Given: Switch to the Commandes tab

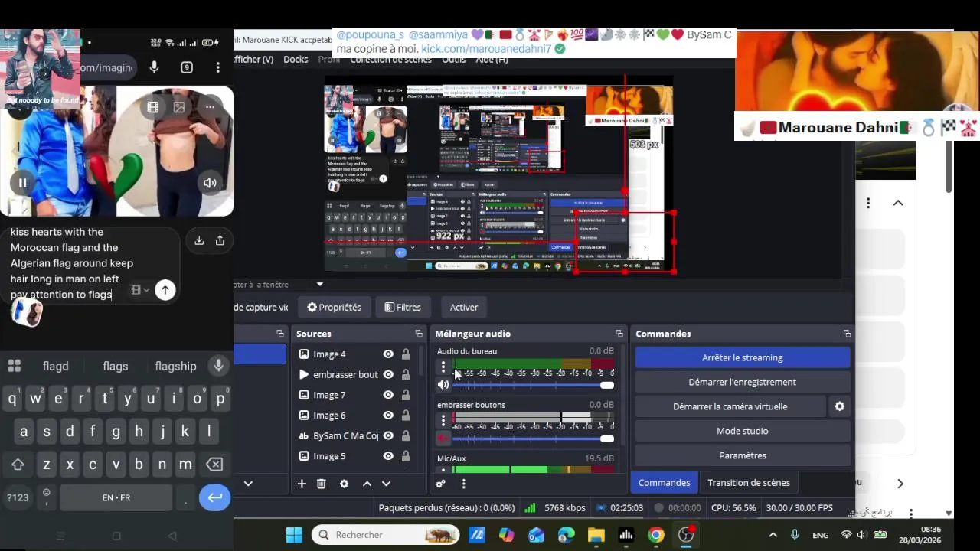Looking at the screenshot, I should pos(664,483).
